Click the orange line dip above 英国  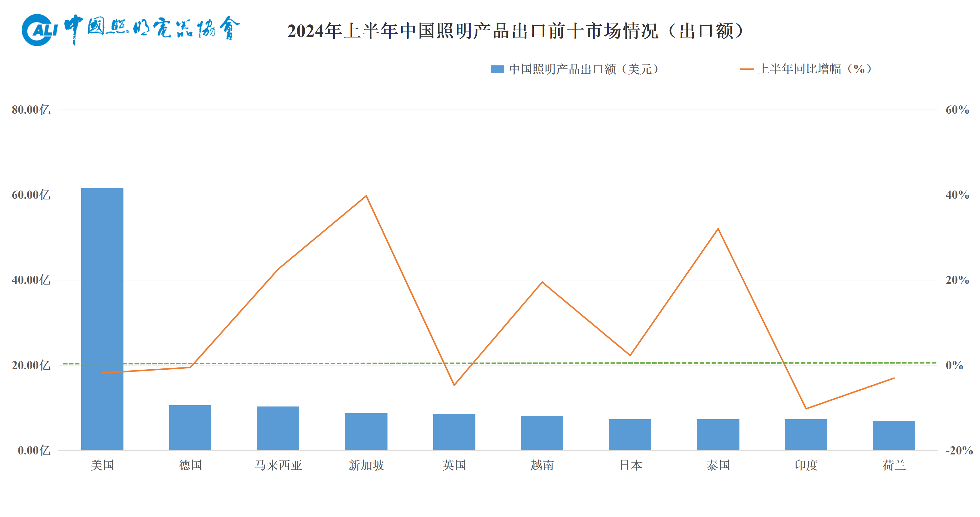coord(454,385)
